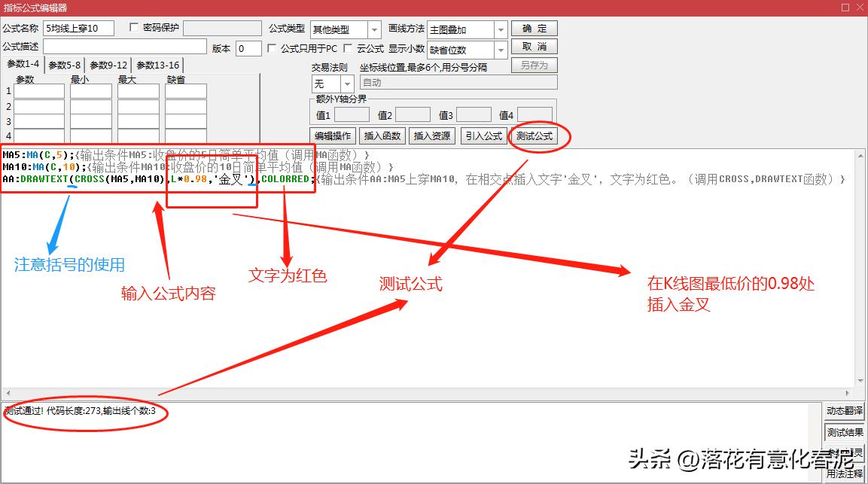This screenshot has height=484, width=868.
Task: Click the 用法注释 (Usage Notes) button
Action: tap(845, 473)
